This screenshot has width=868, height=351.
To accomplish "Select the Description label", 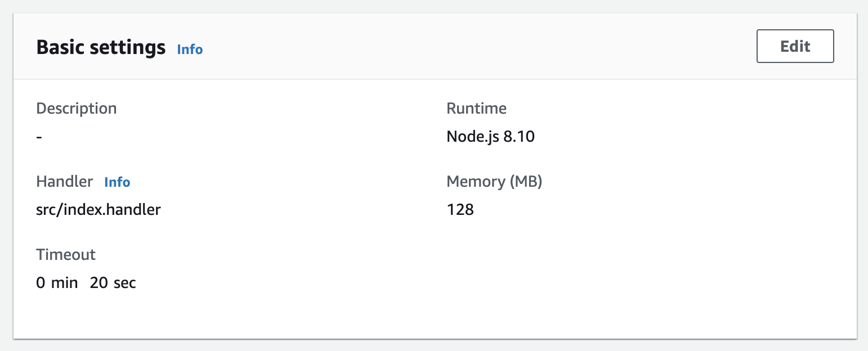I will [77, 108].
